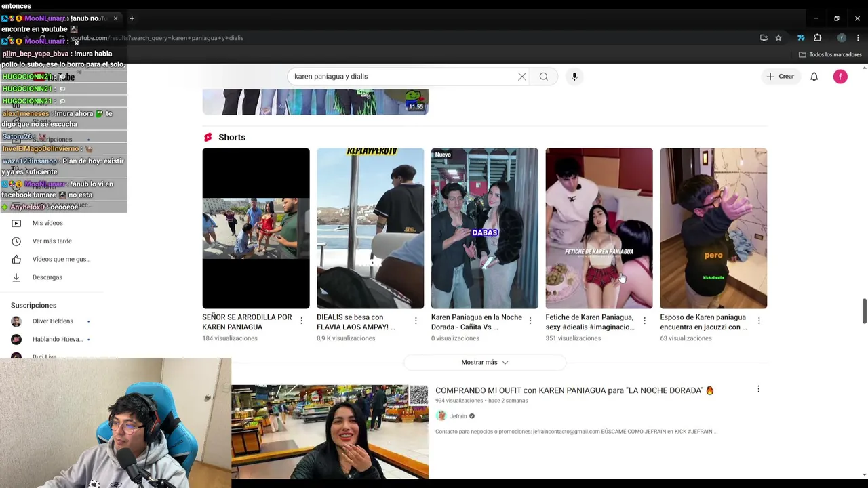The width and height of the screenshot is (868, 488).
Task: Click the video title 'COMPRANDO MI OUFIT con KAREN PANIAGUA'
Action: click(x=574, y=390)
